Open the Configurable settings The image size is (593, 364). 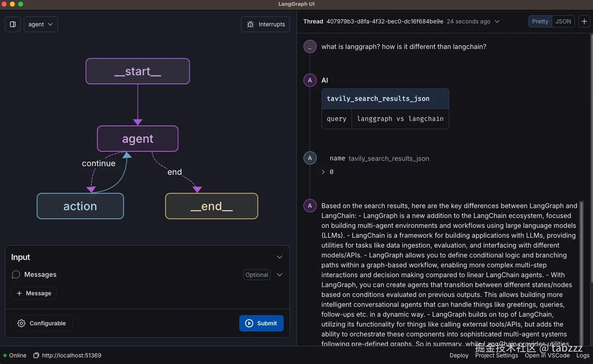pos(42,323)
